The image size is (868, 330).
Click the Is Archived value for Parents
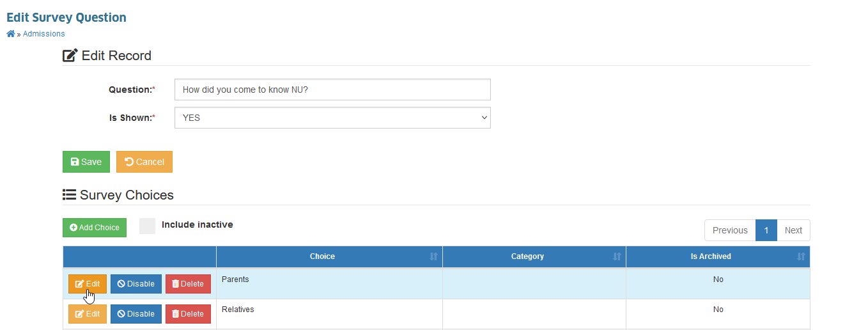pyautogui.click(x=718, y=279)
